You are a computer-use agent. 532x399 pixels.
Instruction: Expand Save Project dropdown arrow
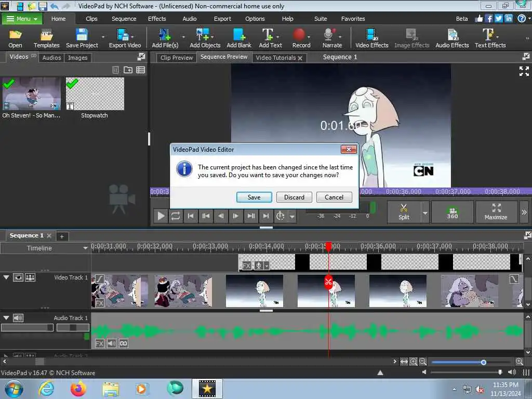103,37
